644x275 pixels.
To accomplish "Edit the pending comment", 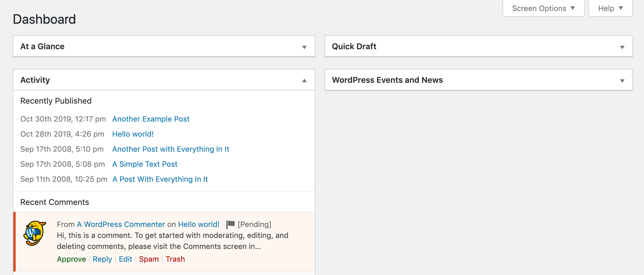I will click(125, 259).
